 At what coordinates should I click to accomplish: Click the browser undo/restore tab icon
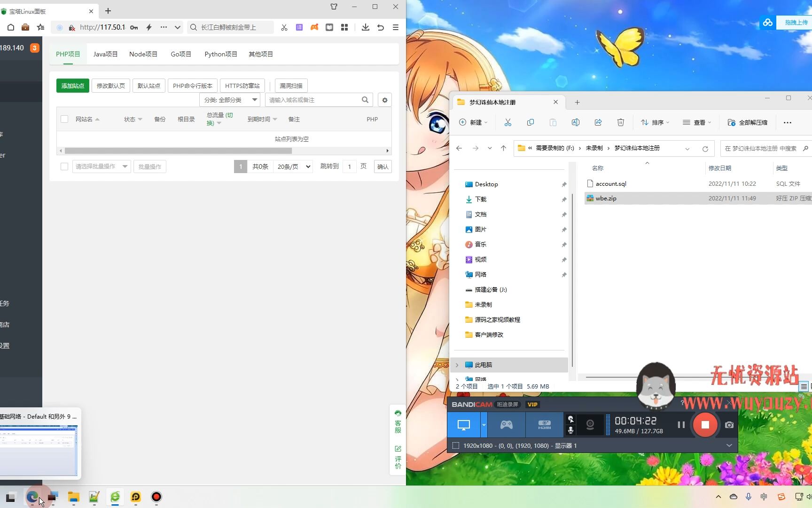381,27
